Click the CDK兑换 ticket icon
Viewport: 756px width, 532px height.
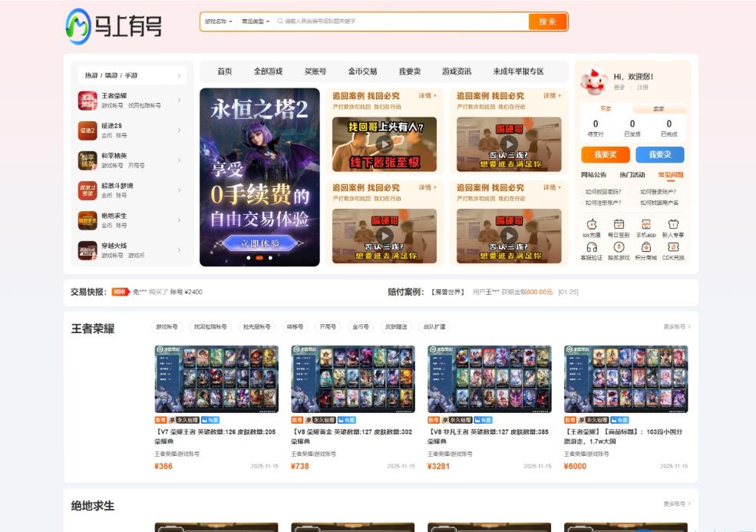673,247
